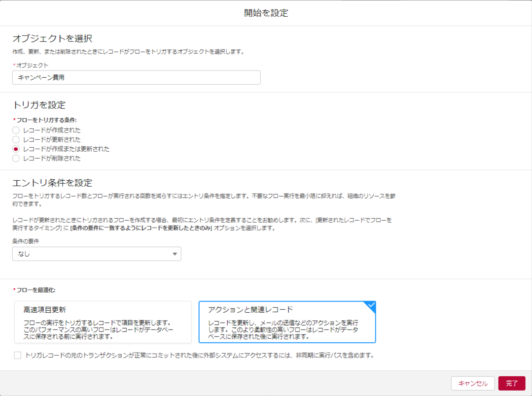Click the オブジェクト field showing キャンペーン費用
This screenshot has width=532, height=396.
[136, 77]
